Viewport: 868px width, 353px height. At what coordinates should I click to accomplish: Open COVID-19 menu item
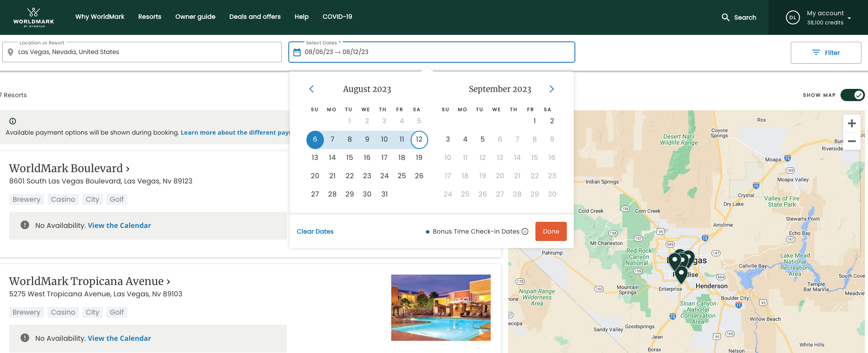(x=338, y=17)
